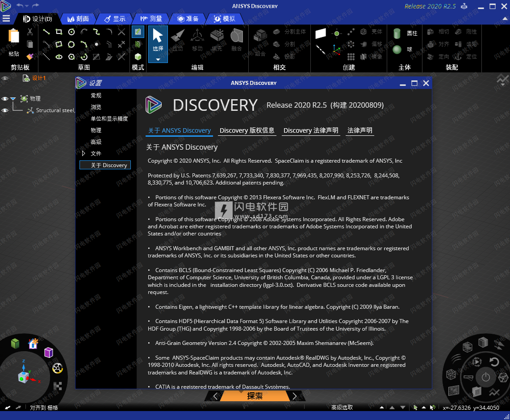Select the Polygon sketch tool
Image resolution: width=510 pixels, height=420 pixels.
click(x=71, y=57)
